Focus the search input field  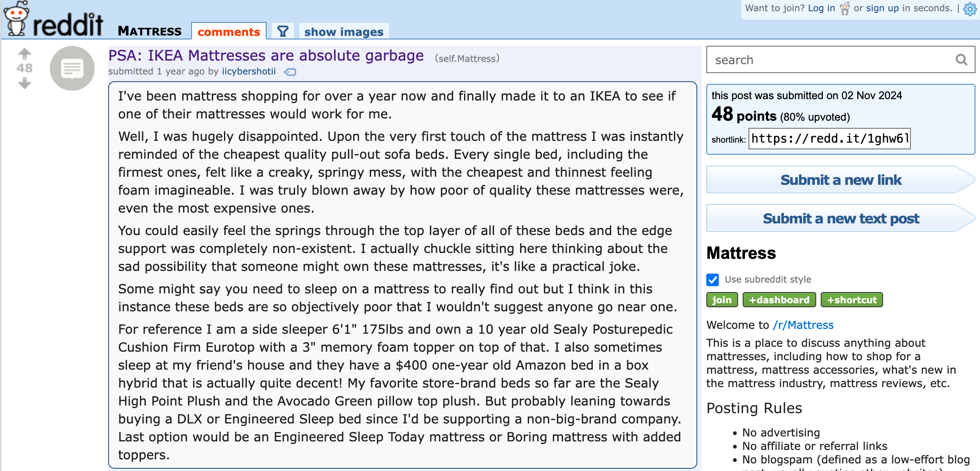(830, 60)
